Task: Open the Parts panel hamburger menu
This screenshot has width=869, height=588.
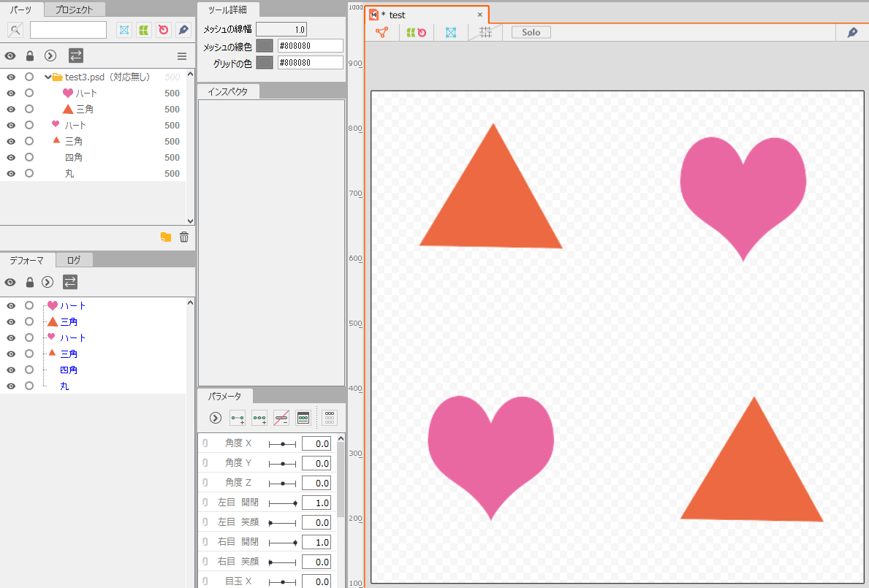Action: [182, 56]
